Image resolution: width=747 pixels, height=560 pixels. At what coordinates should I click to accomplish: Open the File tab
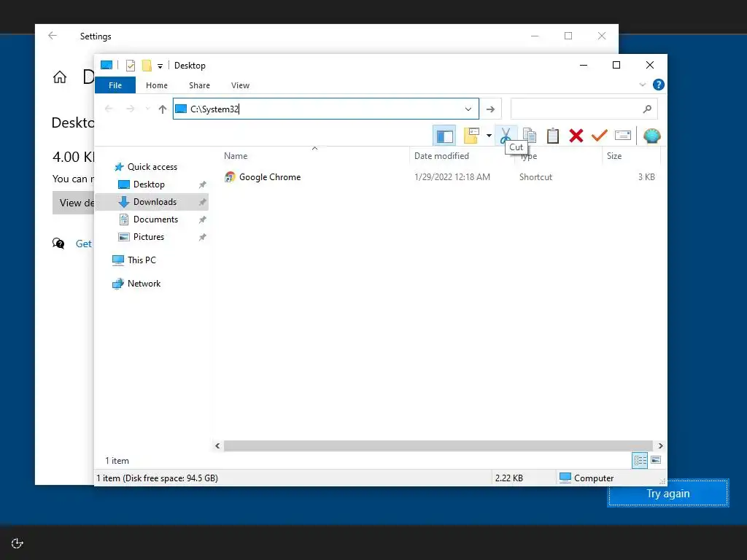(115, 85)
